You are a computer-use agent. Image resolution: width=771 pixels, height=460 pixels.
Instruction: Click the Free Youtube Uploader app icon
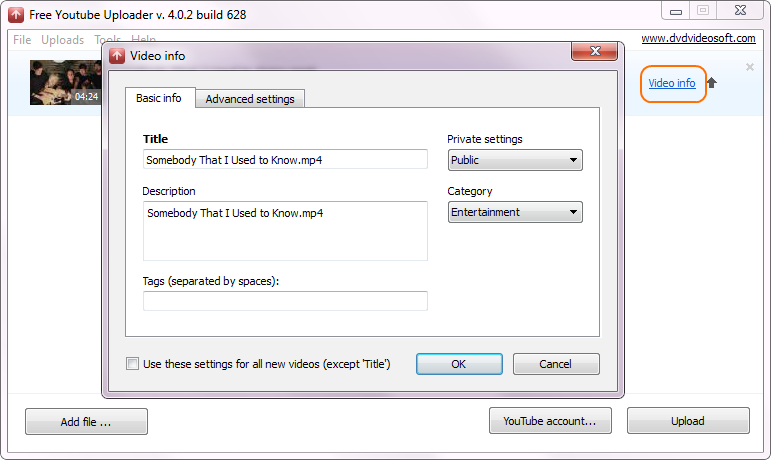point(16,15)
